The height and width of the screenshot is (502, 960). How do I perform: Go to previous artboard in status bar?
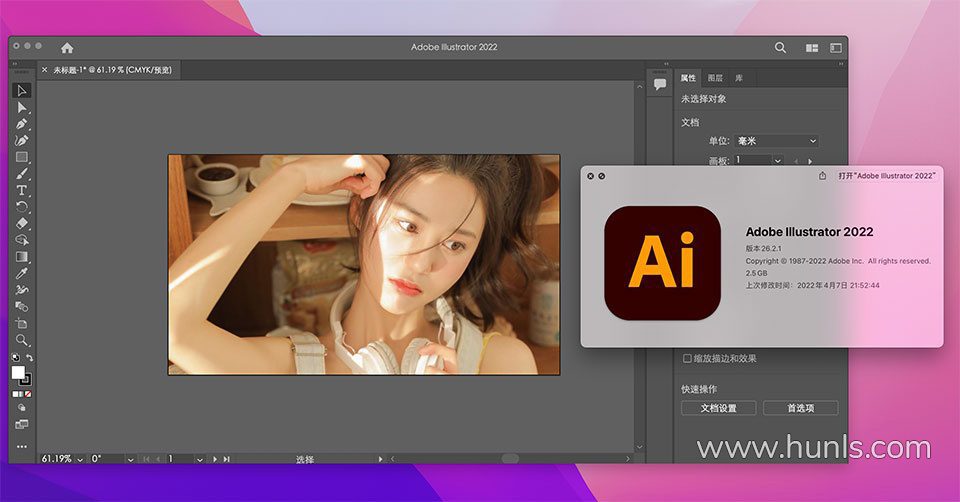pyautogui.click(x=158, y=459)
